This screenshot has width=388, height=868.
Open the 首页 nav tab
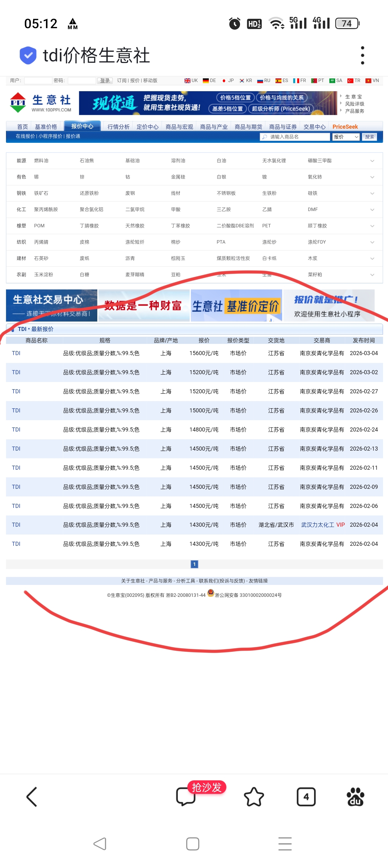pos(23,127)
